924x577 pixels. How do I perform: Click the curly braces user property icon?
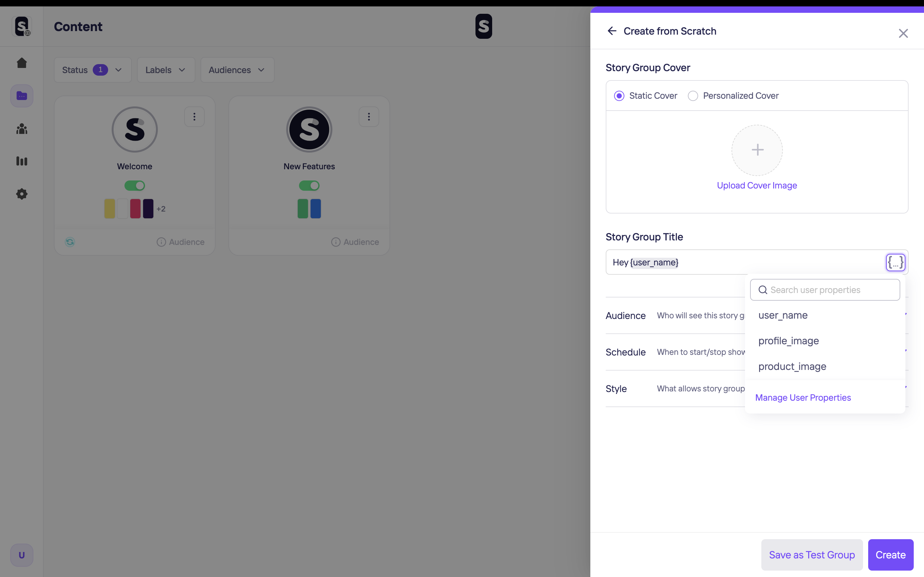pyautogui.click(x=895, y=263)
